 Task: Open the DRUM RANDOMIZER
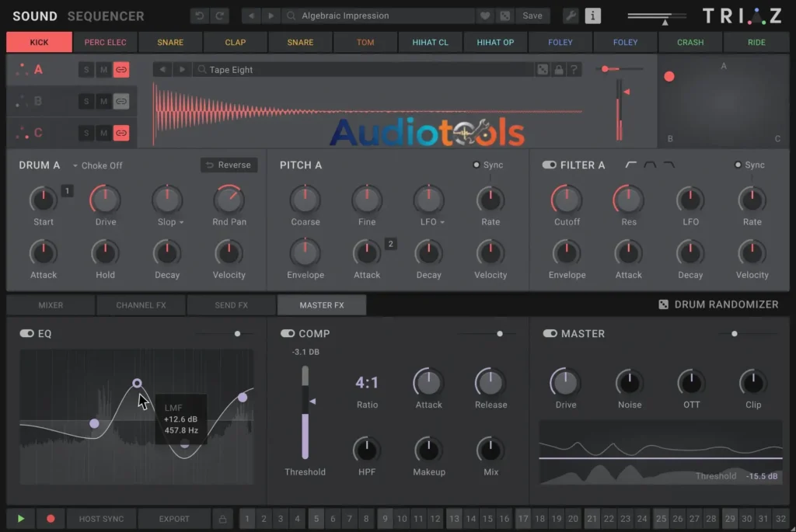pos(718,304)
